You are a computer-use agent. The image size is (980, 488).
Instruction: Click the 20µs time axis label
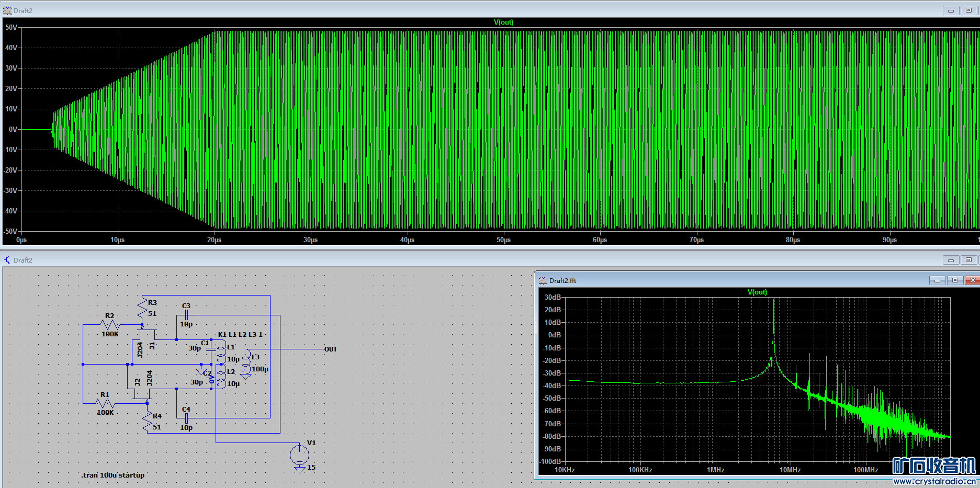click(x=214, y=240)
